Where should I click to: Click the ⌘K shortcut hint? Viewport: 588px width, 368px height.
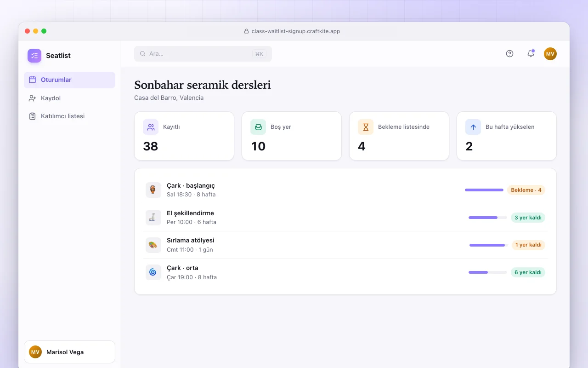click(259, 54)
